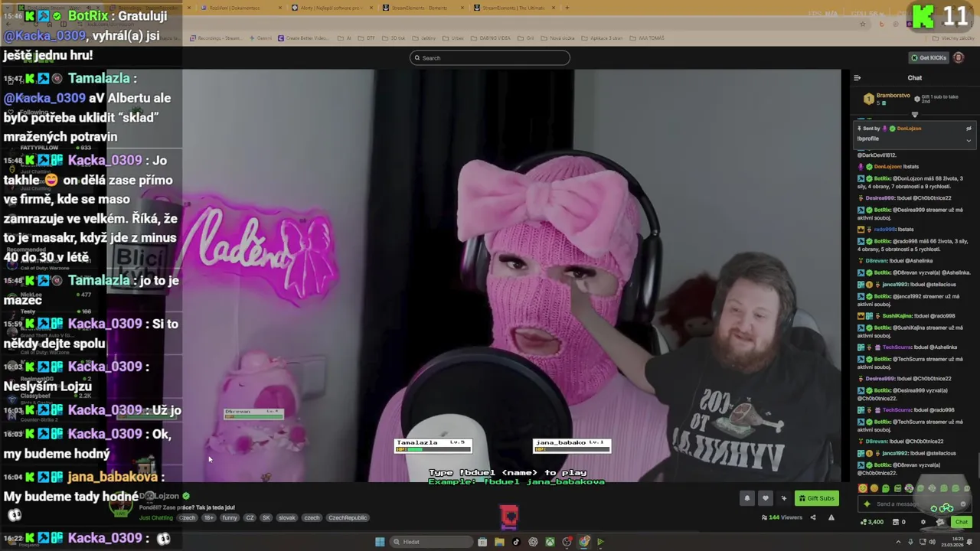Insert the second orange face emote
Image resolution: width=980 pixels, height=551 pixels.
pyautogui.click(x=874, y=488)
